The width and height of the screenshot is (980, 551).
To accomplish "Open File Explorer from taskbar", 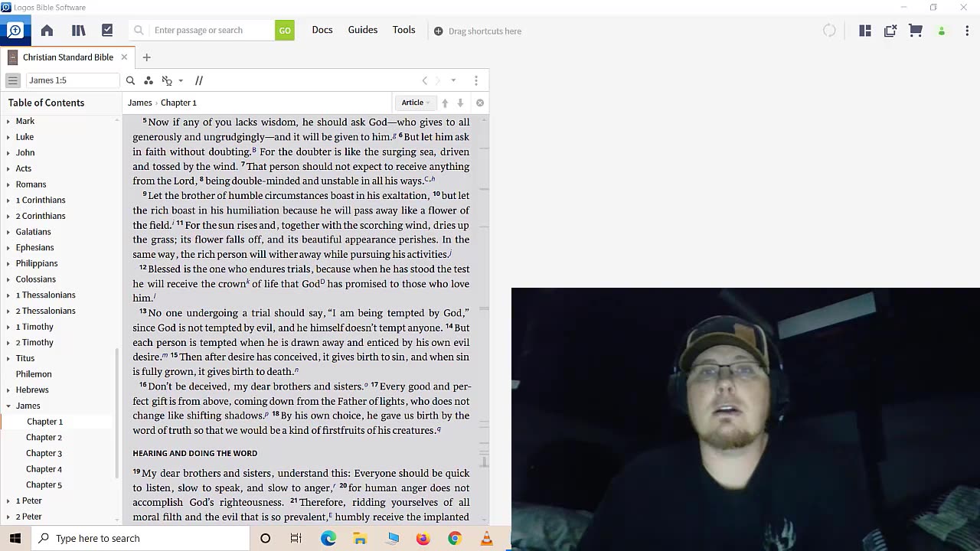I will click(360, 539).
